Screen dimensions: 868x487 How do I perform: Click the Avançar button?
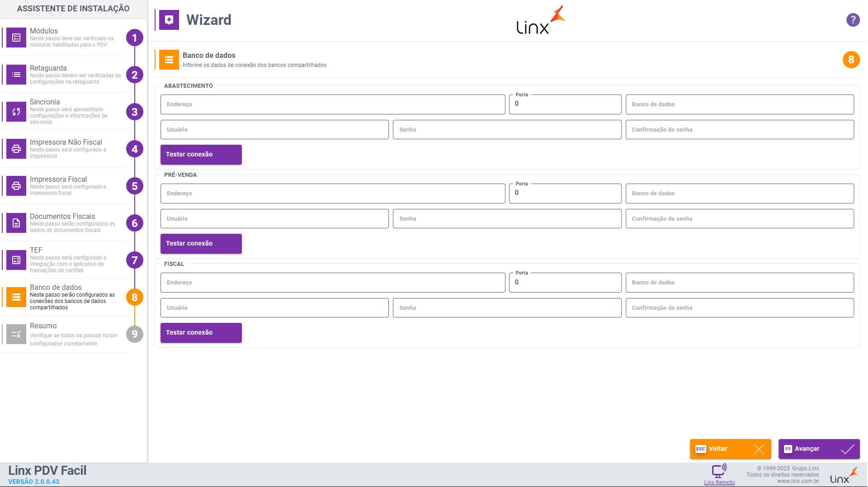coord(819,449)
